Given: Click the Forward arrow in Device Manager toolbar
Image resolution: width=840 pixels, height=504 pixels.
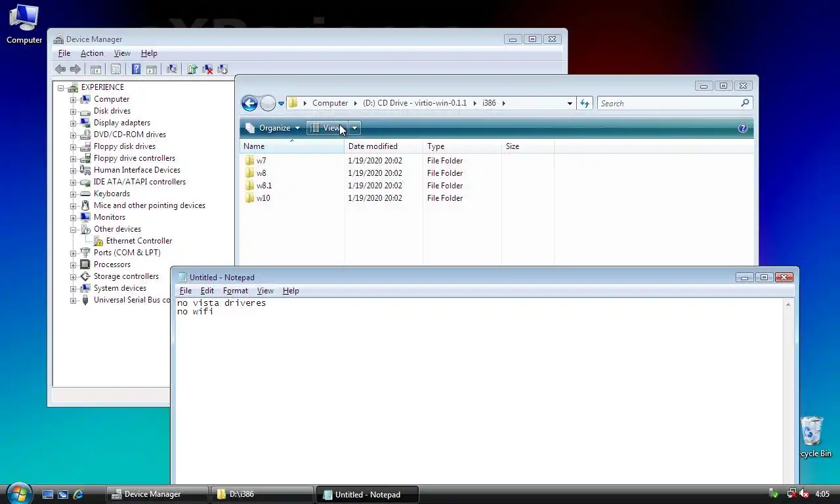Looking at the screenshot, I should point(75,69).
